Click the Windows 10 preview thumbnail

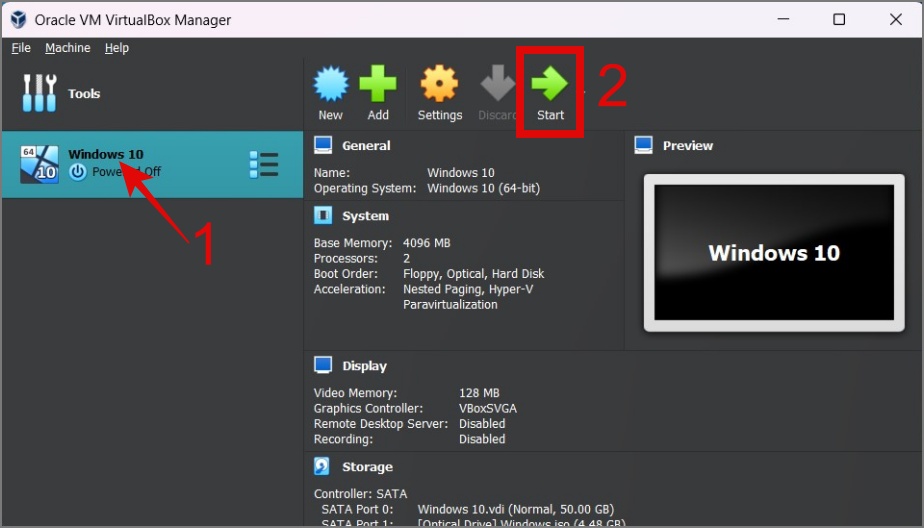tap(774, 253)
